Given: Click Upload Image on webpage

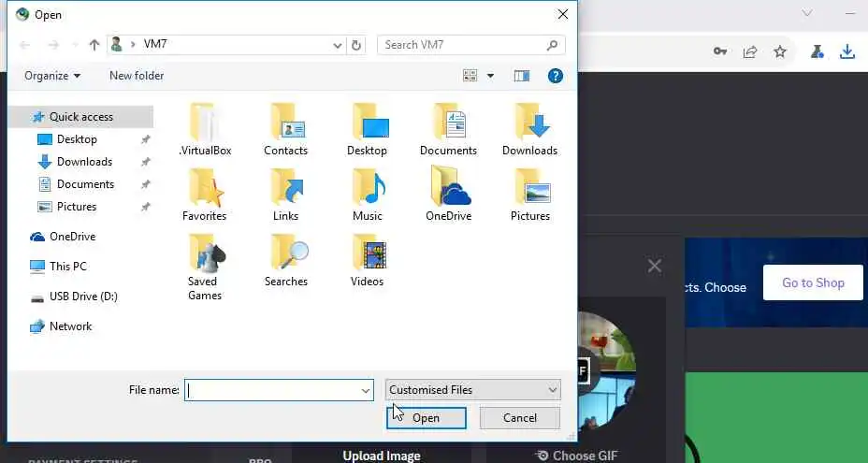Looking at the screenshot, I should point(382,456).
